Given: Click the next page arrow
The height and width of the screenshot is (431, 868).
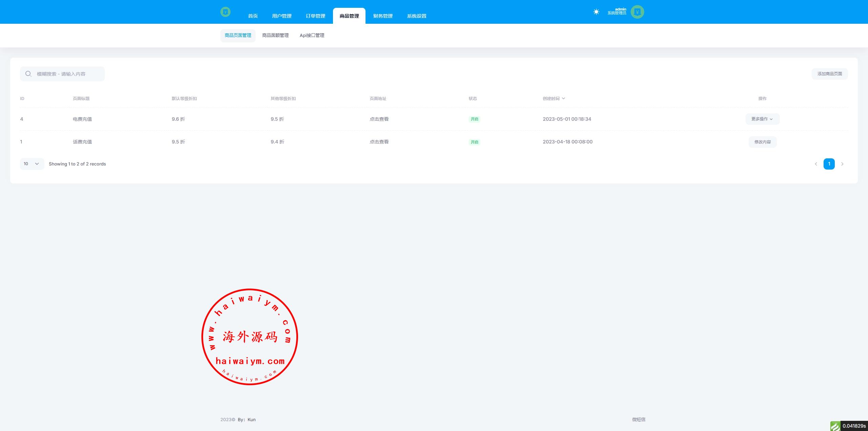Looking at the screenshot, I should [x=842, y=164].
